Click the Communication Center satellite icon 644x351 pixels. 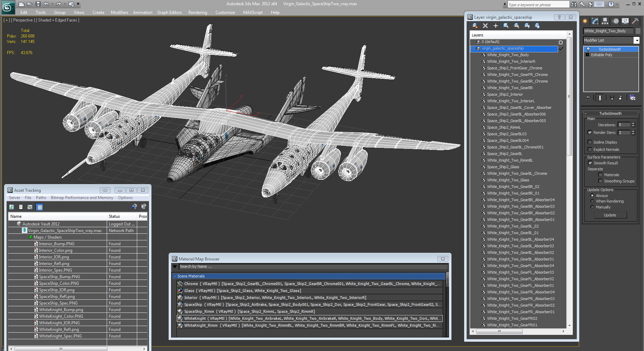(x=591, y=4)
